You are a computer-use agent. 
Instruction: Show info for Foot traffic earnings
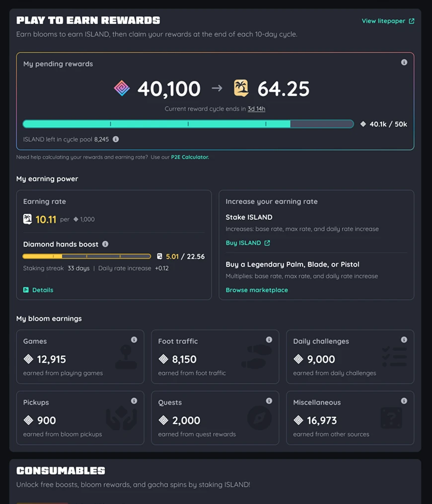point(269,340)
